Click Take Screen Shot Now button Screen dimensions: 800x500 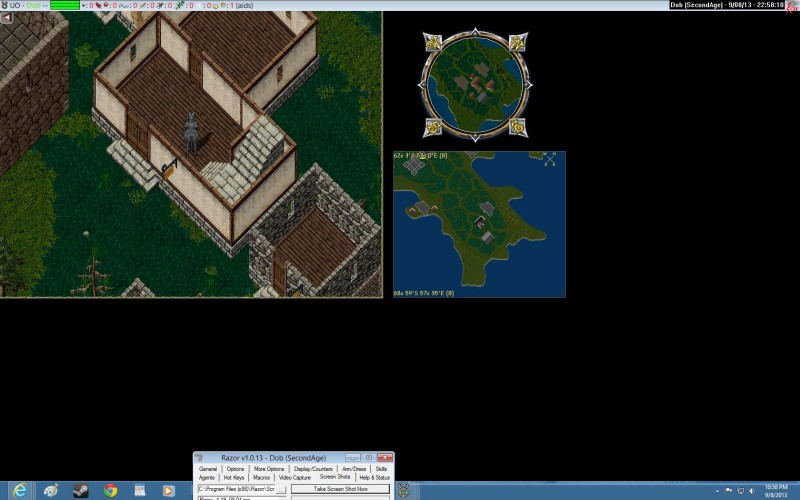pyautogui.click(x=340, y=489)
